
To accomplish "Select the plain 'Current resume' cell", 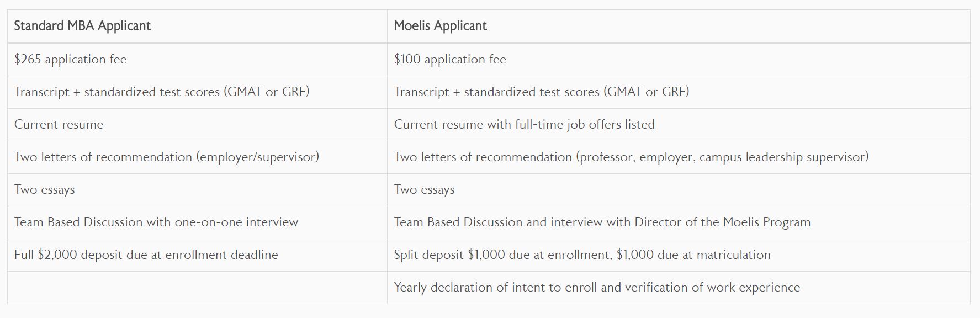I will 59,125.
